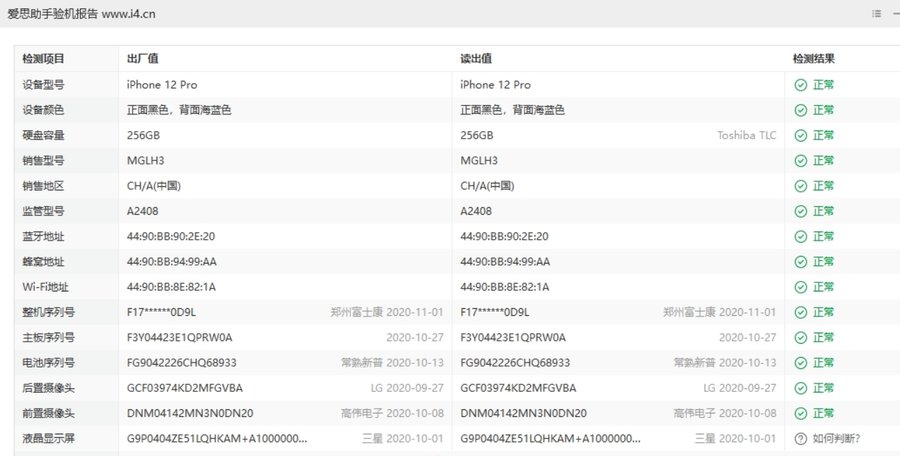Select the 前置摄像头 row label

click(x=48, y=414)
